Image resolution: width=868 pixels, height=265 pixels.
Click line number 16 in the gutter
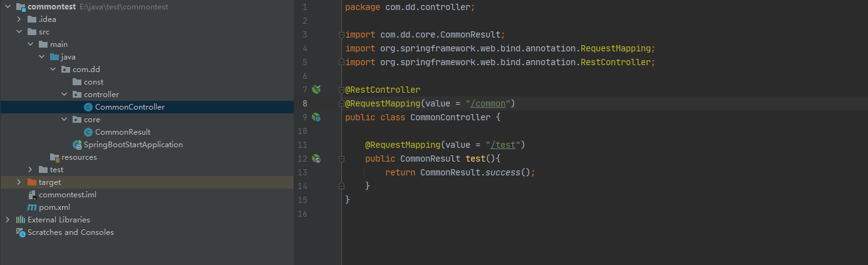point(302,214)
